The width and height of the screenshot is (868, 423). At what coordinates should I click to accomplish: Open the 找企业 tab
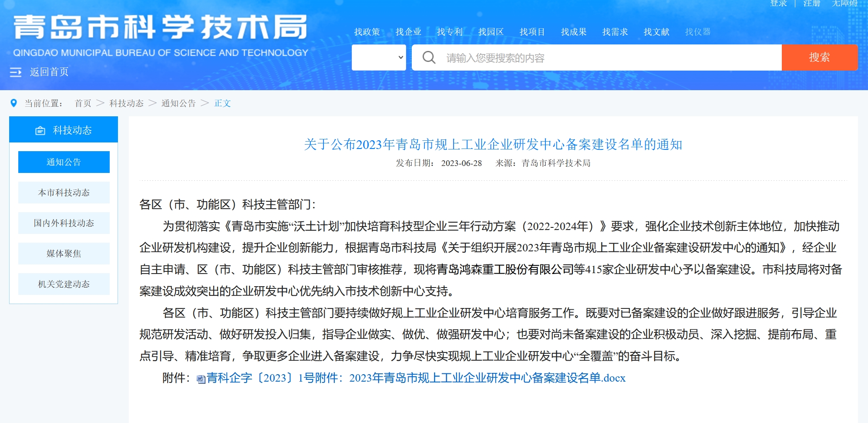[x=408, y=32]
